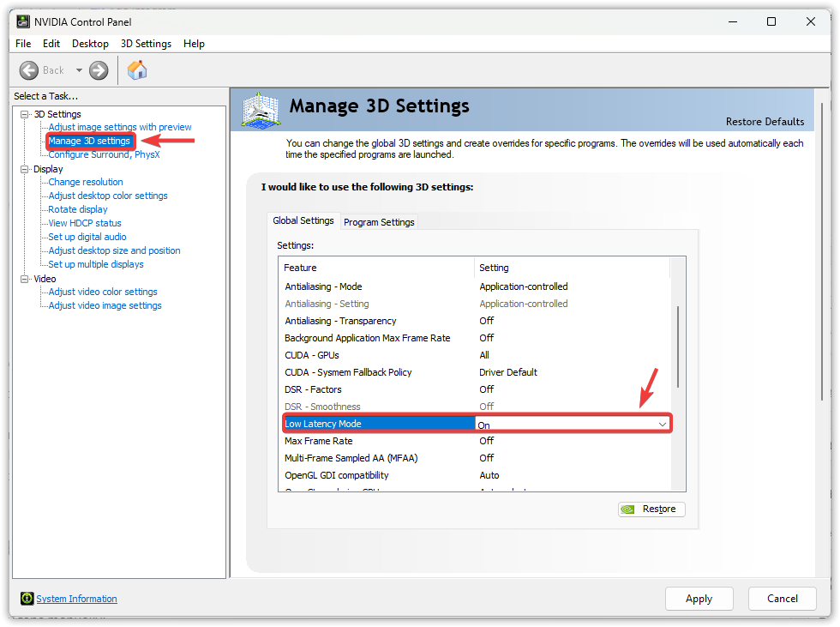840x627 pixels.
Task: Switch to the Program Settings tab
Action: click(x=379, y=222)
